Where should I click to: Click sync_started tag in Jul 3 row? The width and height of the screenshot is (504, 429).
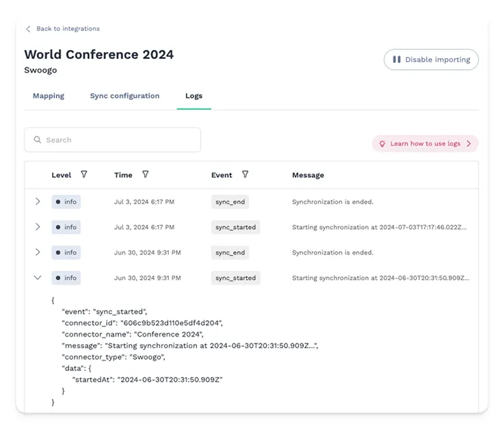point(236,227)
